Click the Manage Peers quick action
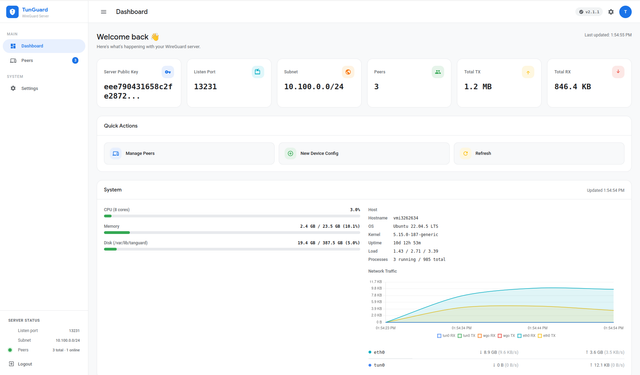This screenshot has height=375, width=640. pyautogui.click(x=189, y=153)
